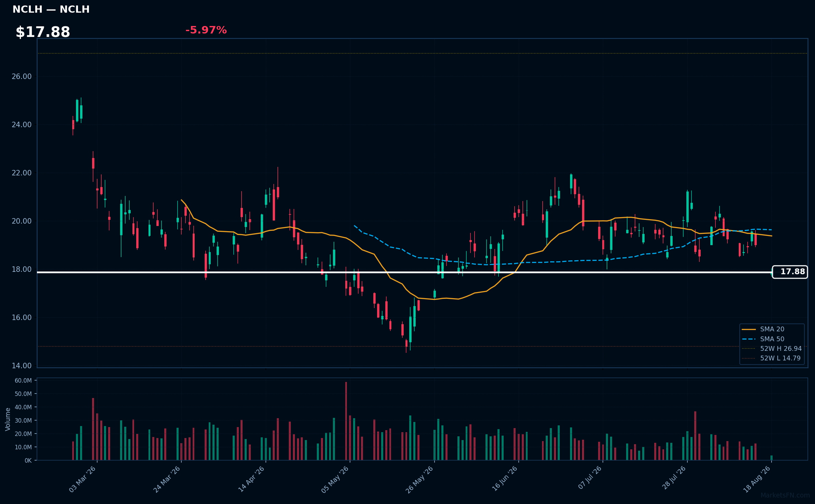Click the -5.97% change value
The height and width of the screenshot is (504, 815).
[x=206, y=30]
